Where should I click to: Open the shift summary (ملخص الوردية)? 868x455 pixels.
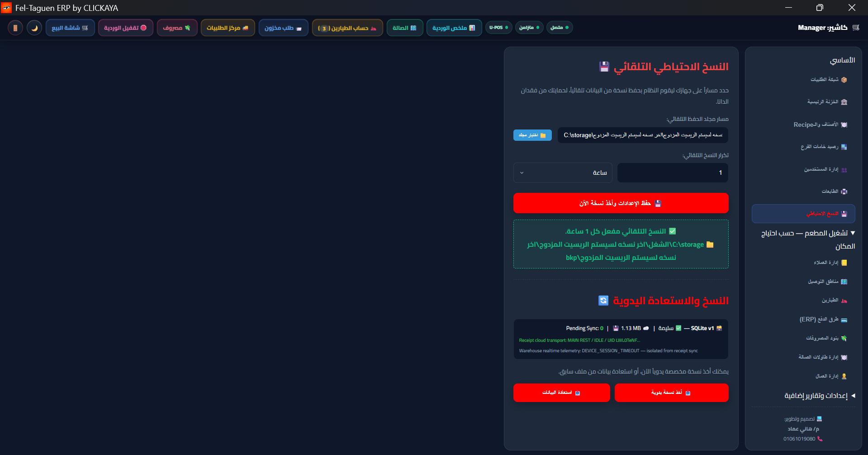click(x=454, y=28)
